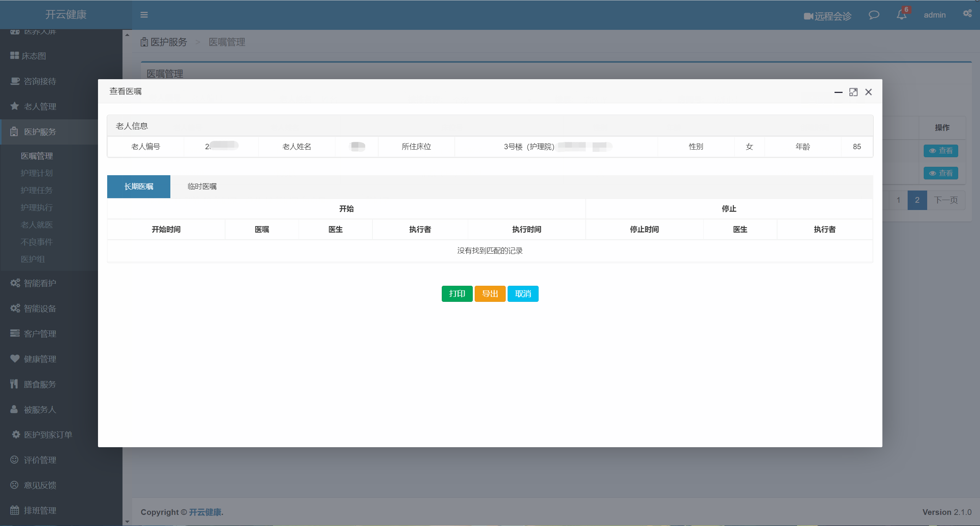Click the age value 85
This screenshot has height=526, width=980.
pyautogui.click(x=857, y=147)
